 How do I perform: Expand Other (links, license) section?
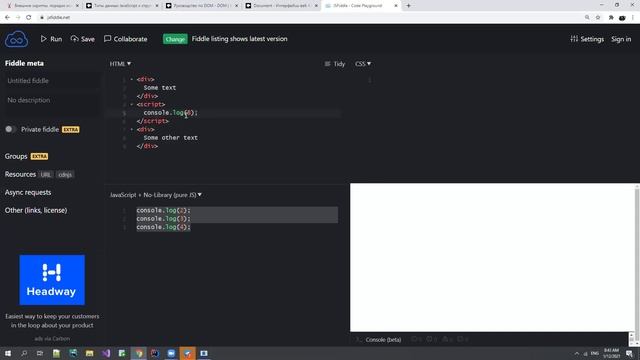tap(36, 210)
